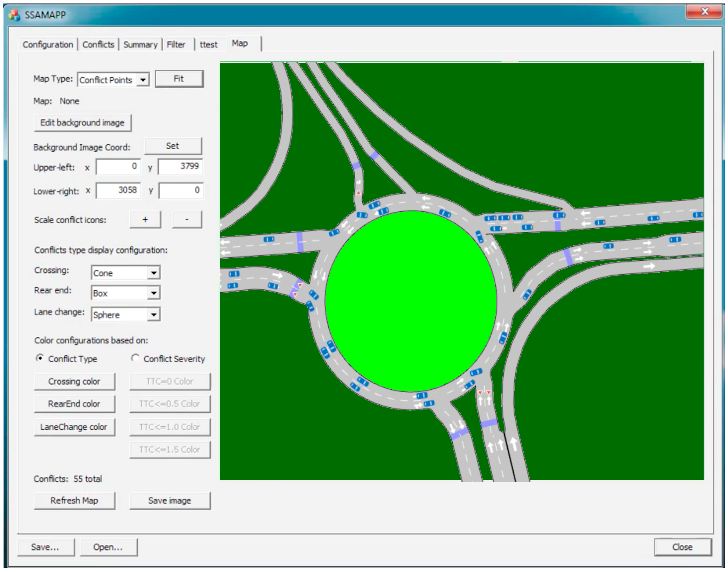
Task: Click the SSAMAPP title bar app icon
Action: tap(14, 15)
